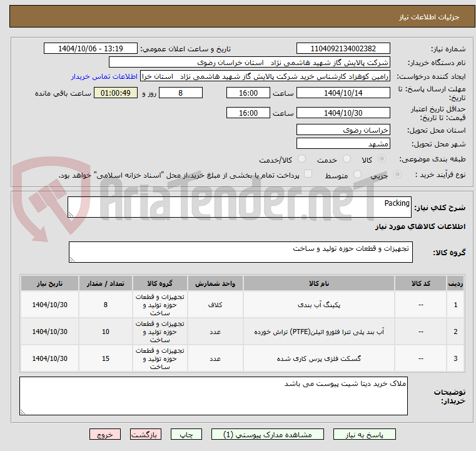
Task: Click the تاریخ نیاز column header
Action: (x=50, y=283)
